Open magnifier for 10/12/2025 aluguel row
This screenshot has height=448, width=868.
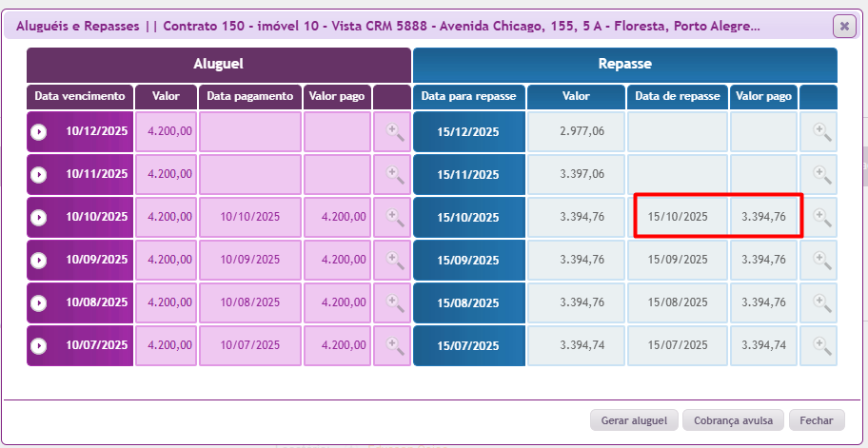point(392,131)
